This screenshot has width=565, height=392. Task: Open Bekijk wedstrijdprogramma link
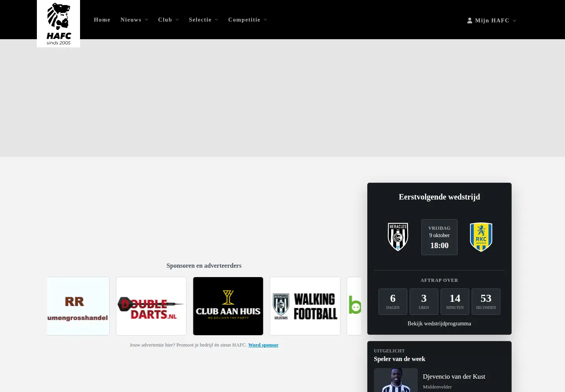[439, 323]
